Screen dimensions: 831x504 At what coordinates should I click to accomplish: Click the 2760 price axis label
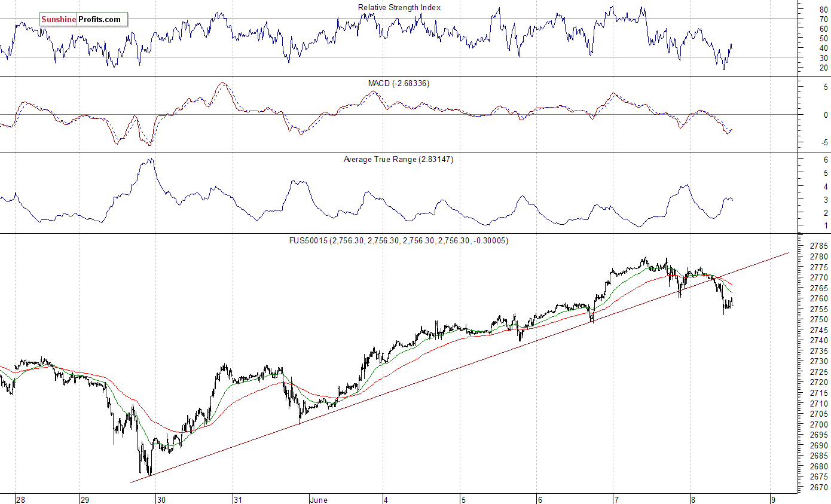tap(819, 298)
